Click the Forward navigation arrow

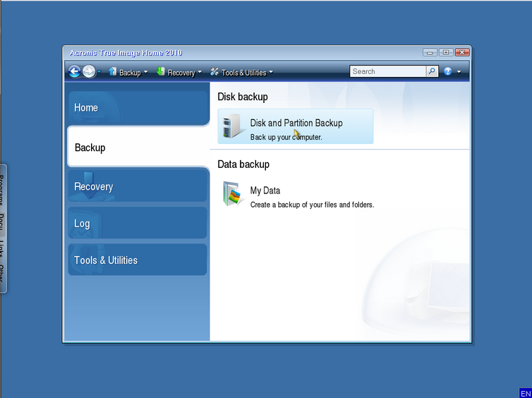89,71
